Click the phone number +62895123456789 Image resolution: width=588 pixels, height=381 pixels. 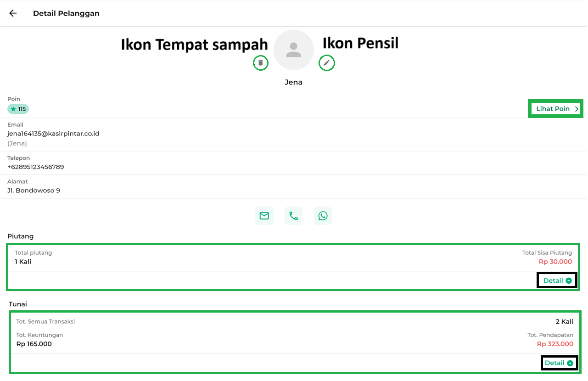[x=36, y=167]
